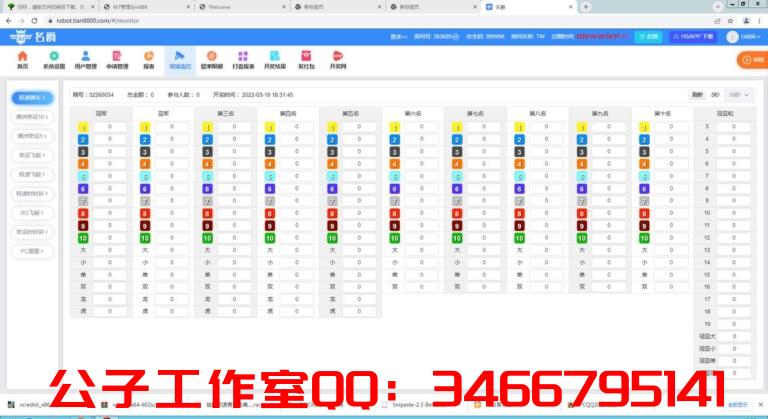
Task: Open 开奖结果 cyan document icon
Action: [275, 60]
